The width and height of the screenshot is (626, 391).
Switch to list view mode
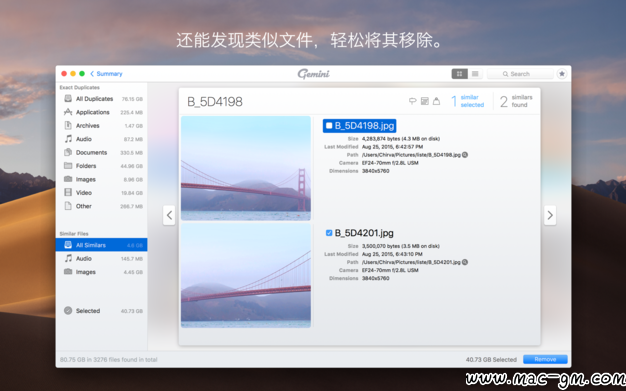475,74
